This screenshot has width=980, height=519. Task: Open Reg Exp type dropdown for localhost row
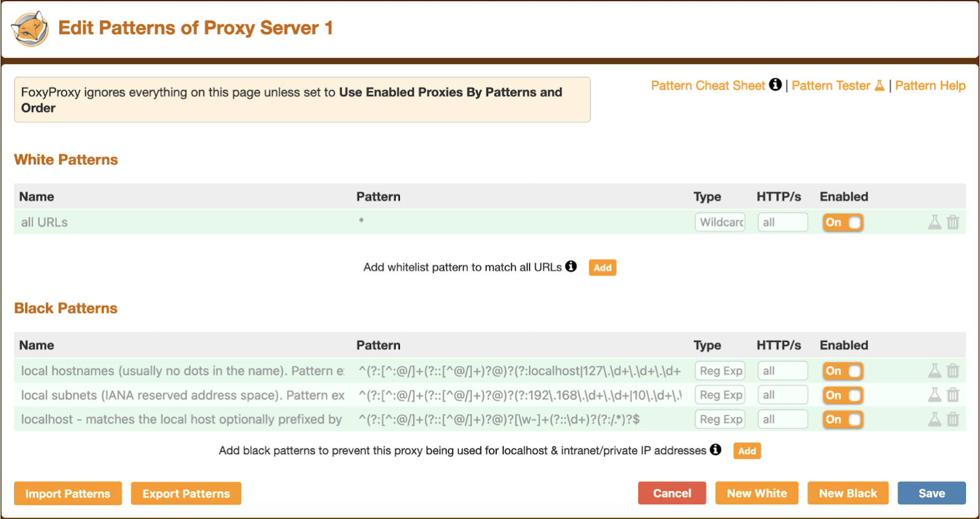tap(720, 419)
